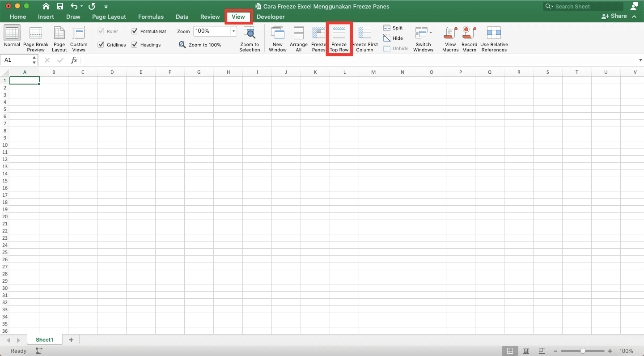Click the Save icon in title bar
644x356 pixels.
(x=60, y=6)
